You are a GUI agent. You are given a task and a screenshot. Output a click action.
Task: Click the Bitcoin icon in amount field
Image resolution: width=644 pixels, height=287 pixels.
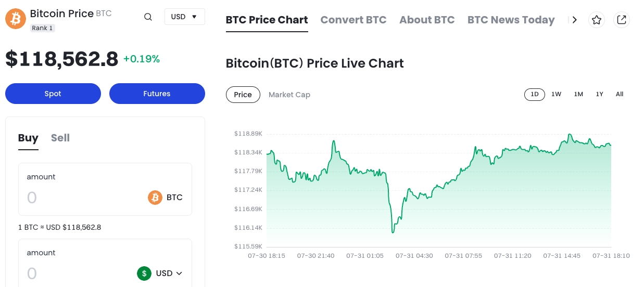155,198
